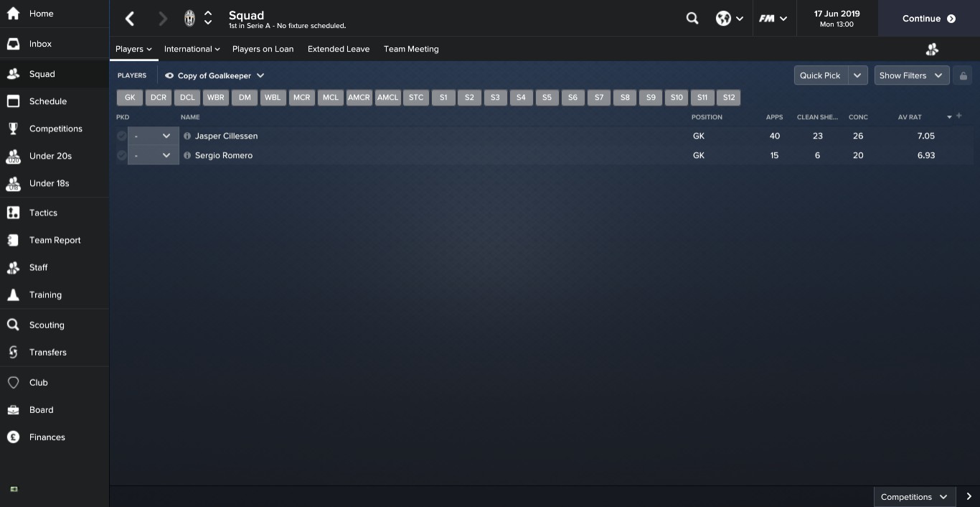Image resolution: width=980 pixels, height=507 pixels.
Task: Open the Show Filters dropdown
Action: coord(912,75)
